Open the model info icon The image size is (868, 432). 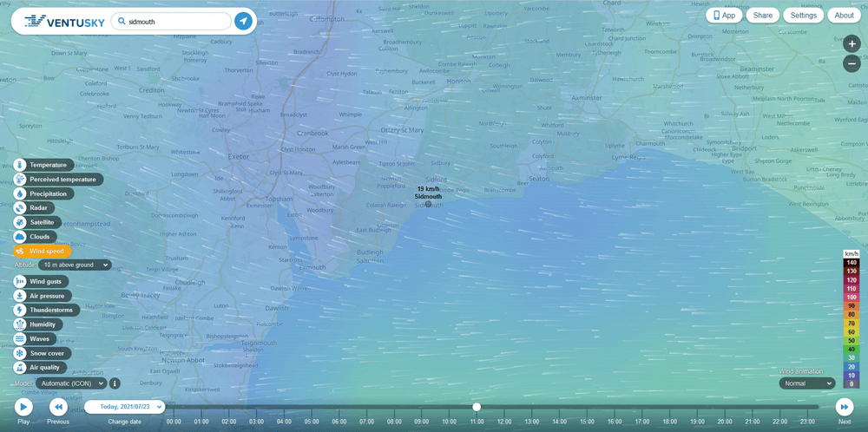(115, 383)
